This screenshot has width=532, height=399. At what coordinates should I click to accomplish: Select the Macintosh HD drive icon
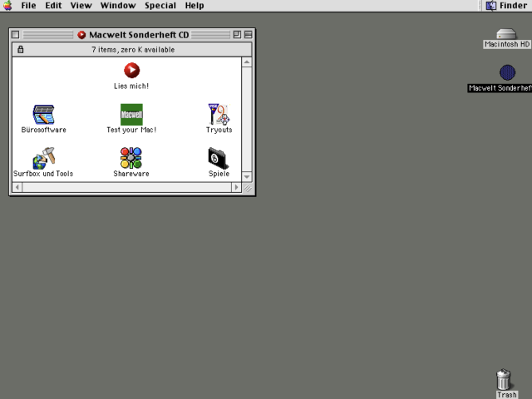coord(506,33)
